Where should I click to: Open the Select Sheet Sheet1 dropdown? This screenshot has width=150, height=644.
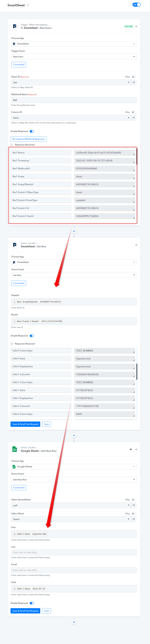71,519
